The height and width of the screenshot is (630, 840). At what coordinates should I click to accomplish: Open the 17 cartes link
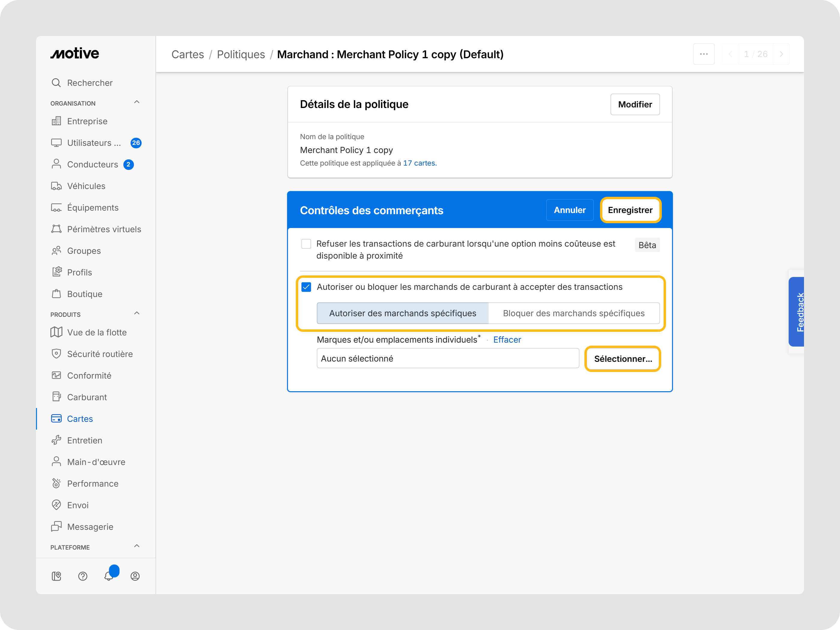(420, 163)
